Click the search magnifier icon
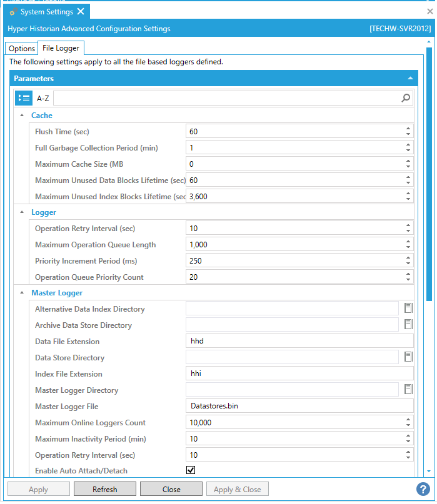Viewport: 437px width, 504px height. [x=406, y=98]
